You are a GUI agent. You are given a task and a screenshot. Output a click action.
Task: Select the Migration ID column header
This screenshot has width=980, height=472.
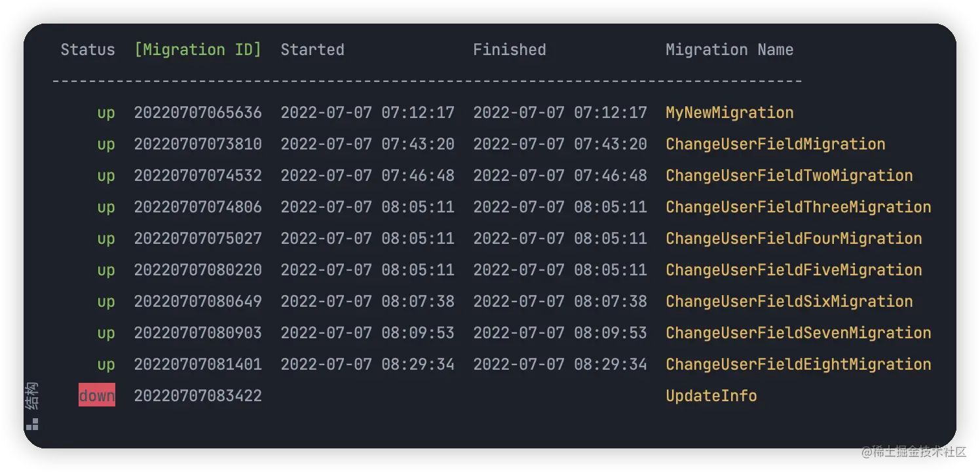(x=198, y=50)
